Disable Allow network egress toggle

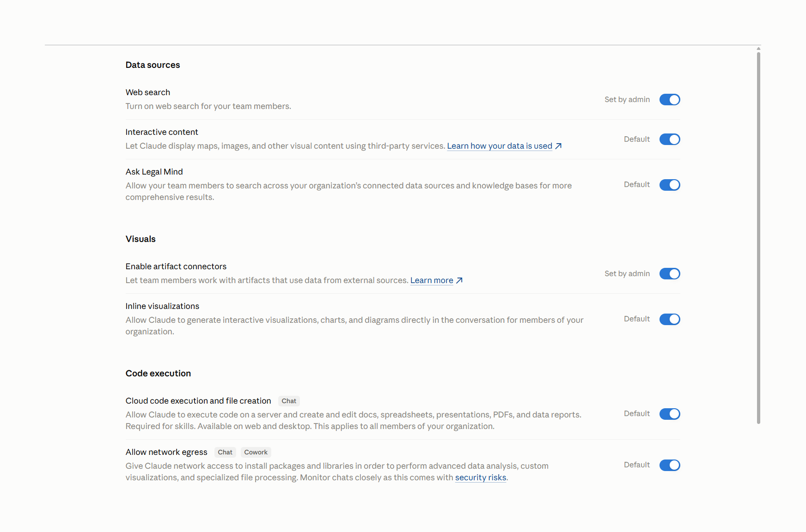click(x=670, y=465)
